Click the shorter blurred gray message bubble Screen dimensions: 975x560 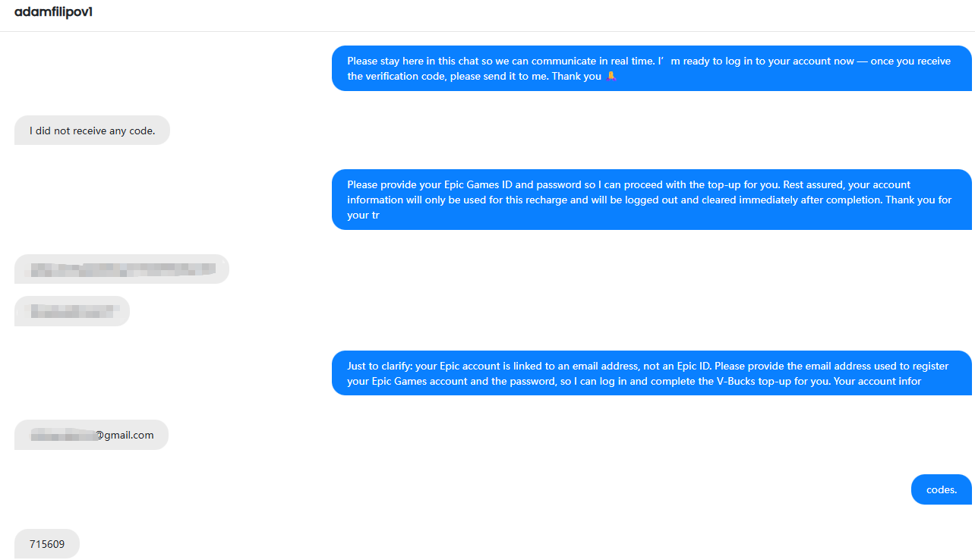72,311
